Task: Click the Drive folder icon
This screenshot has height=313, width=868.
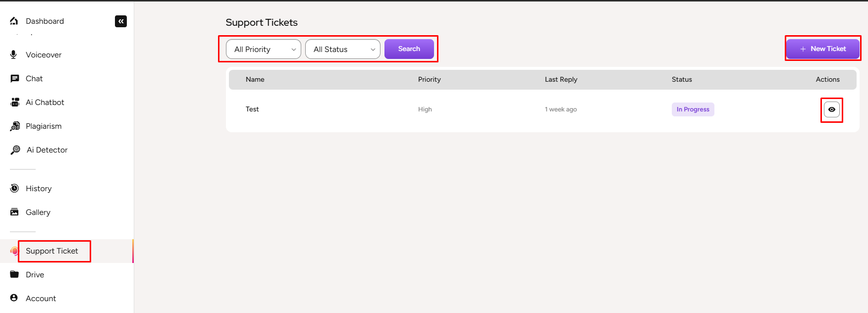Action: pos(15,274)
